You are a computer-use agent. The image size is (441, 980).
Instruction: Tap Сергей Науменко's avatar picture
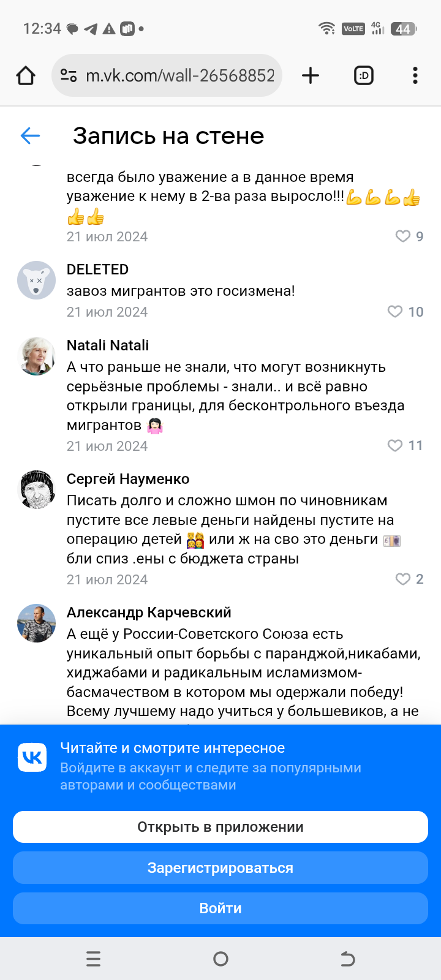(x=37, y=489)
